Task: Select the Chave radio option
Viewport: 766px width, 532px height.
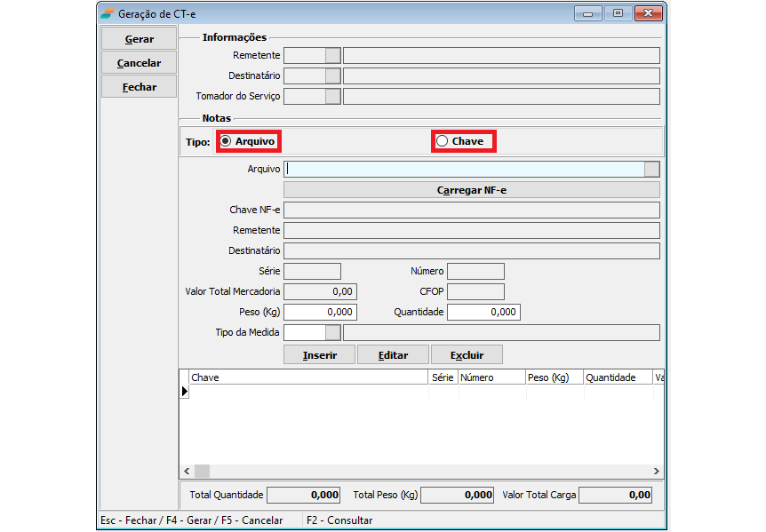Action: click(443, 141)
